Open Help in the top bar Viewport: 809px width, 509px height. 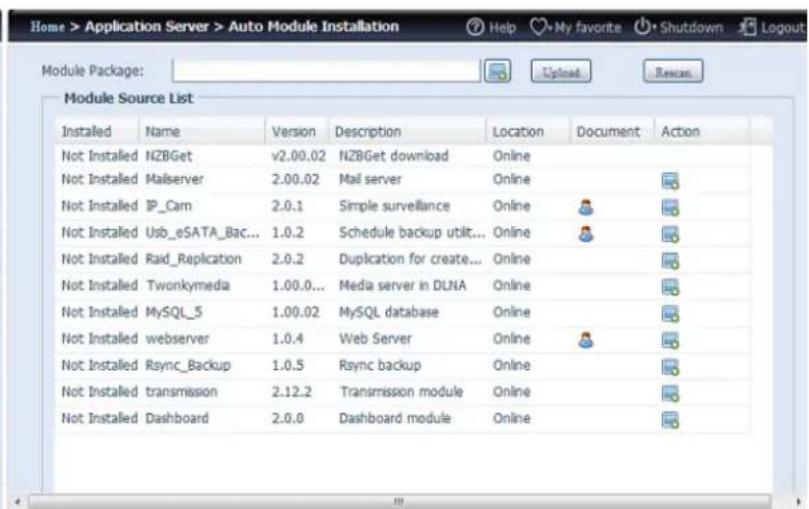(491, 27)
